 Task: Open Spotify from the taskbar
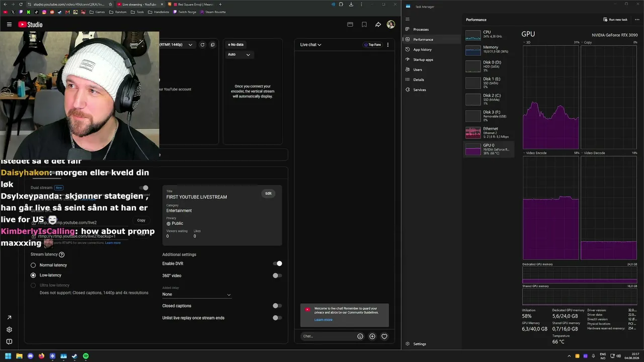tap(86, 356)
